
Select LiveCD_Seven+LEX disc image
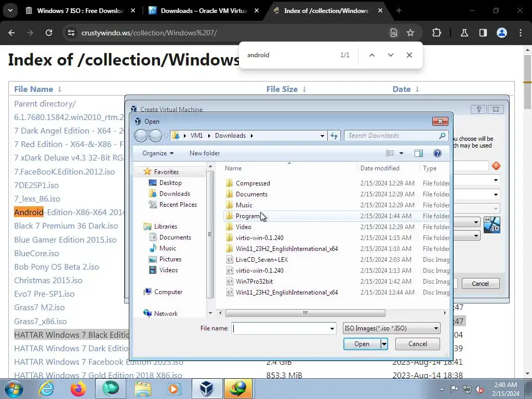(262, 260)
